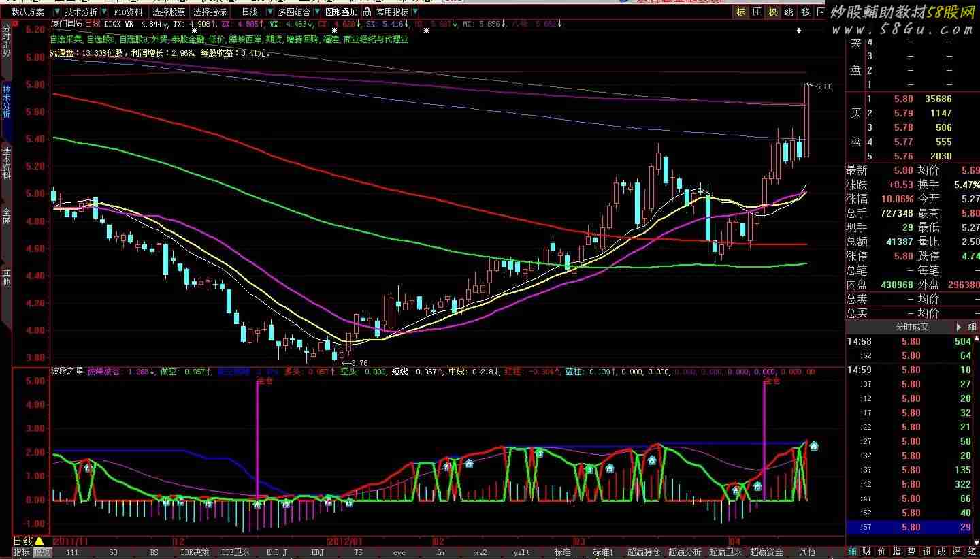Click the grid window (田) toolbar icon
This screenshot has height=559, width=980.
[x=757, y=12]
